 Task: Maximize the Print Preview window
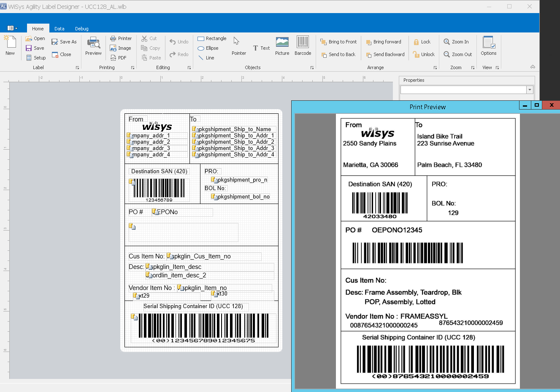[536, 105]
